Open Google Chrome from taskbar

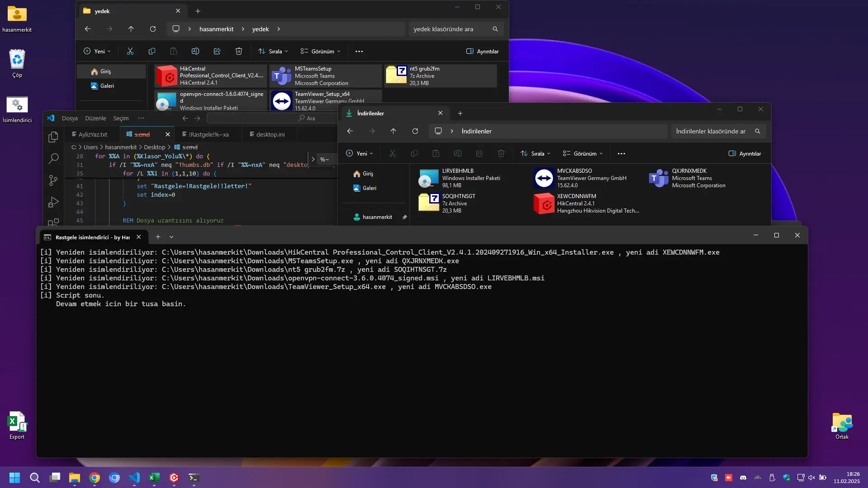click(95, 478)
